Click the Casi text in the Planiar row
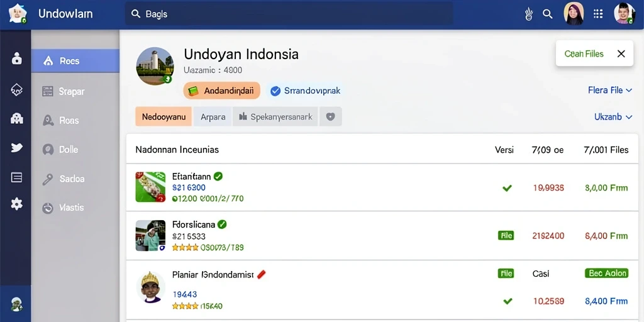644x322 pixels. pyautogui.click(x=540, y=274)
